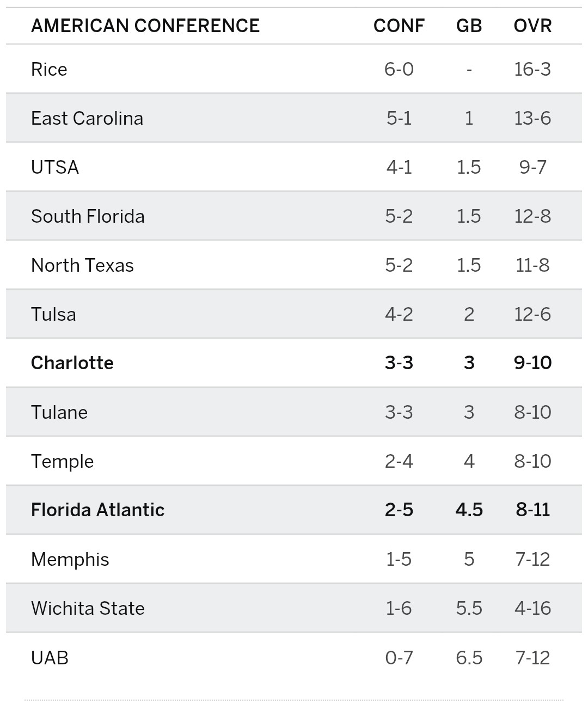
Task: Select the bolded Charlotte team row
Action: coord(72,363)
